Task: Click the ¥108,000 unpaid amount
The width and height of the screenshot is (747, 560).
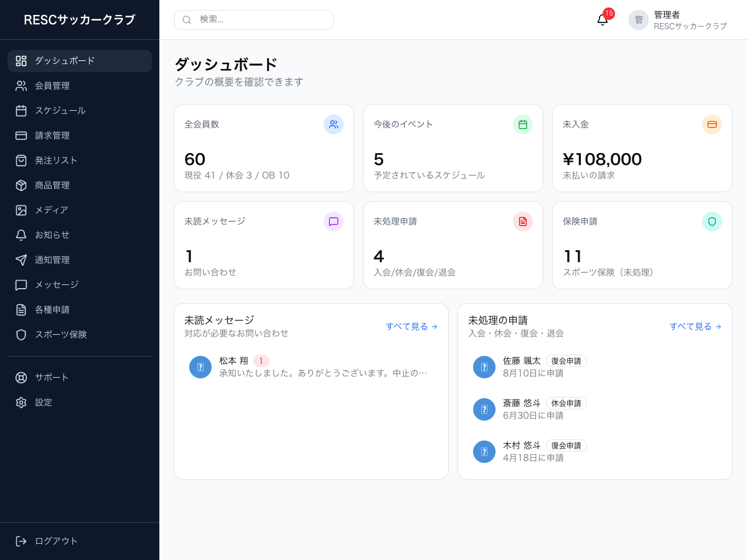Action: point(602,159)
